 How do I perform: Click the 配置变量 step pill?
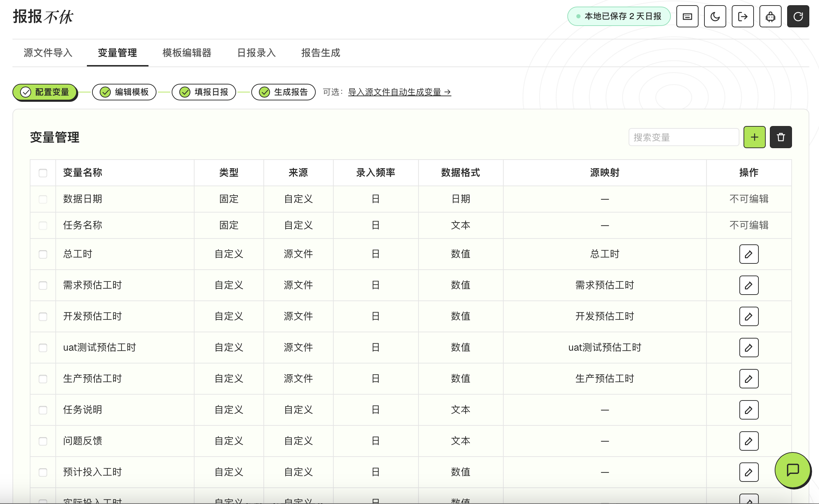click(x=45, y=92)
